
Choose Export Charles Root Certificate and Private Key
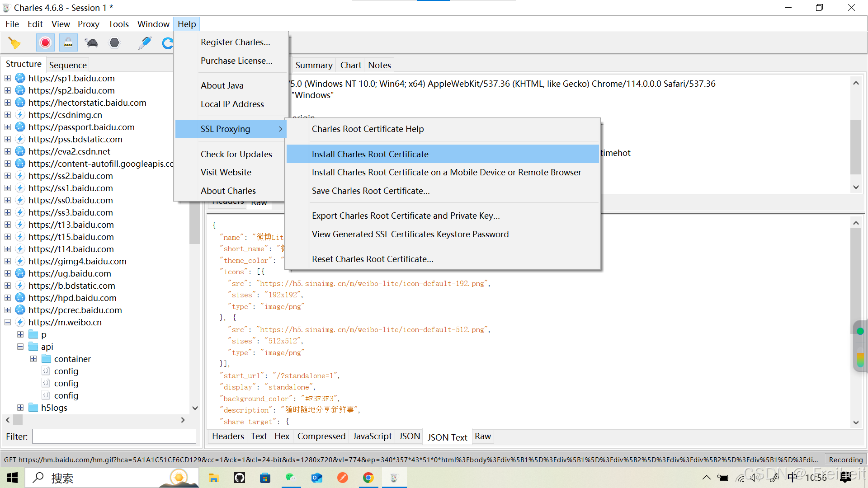443,216
